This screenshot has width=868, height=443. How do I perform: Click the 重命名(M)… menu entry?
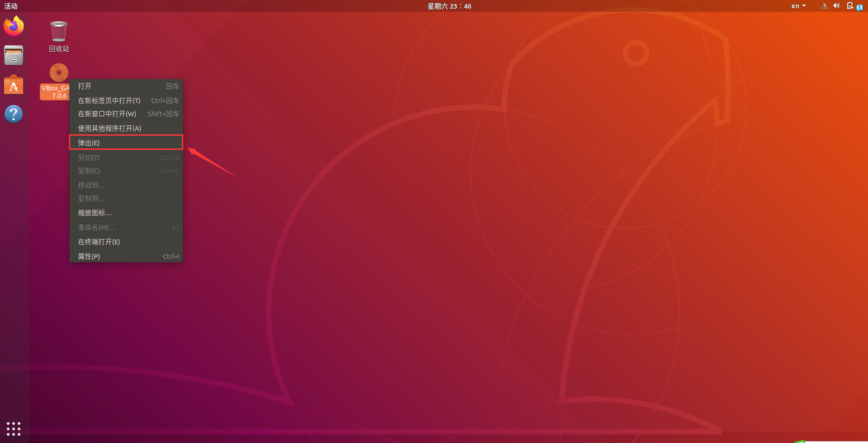[x=126, y=227]
